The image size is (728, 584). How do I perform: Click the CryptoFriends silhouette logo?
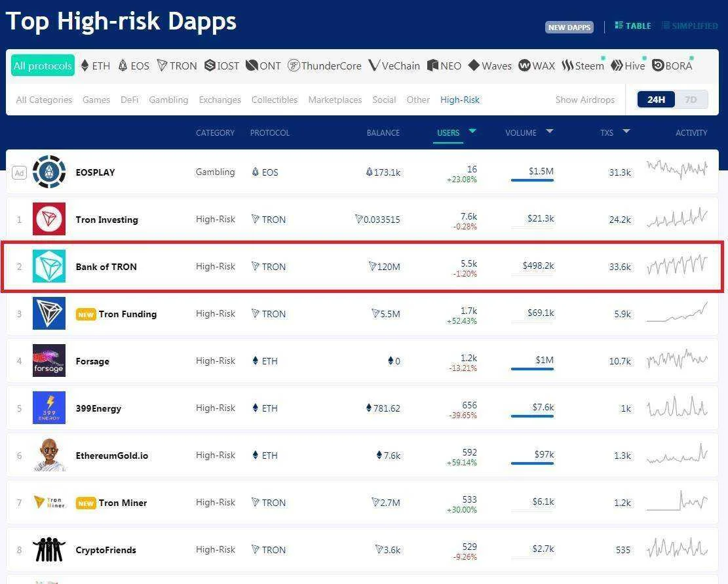pyautogui.click(x=49, y=550)
